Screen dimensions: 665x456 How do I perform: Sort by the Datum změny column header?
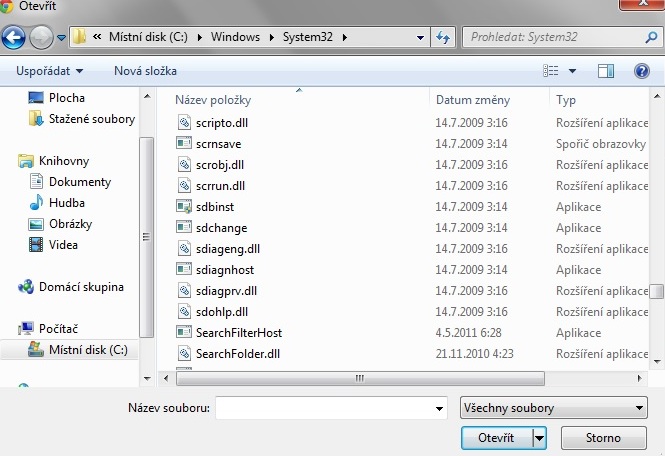[x=473, y=100]
